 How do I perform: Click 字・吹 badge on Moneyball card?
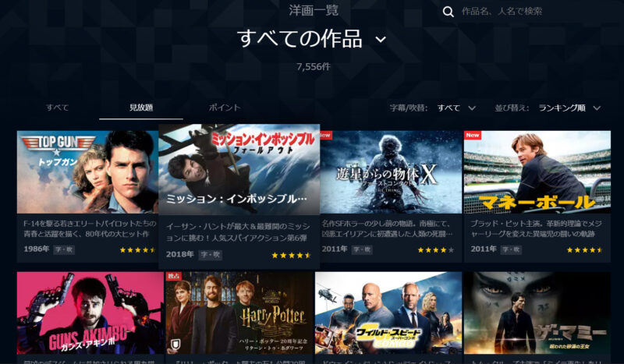pyautogui.click(x=511, y=250)
